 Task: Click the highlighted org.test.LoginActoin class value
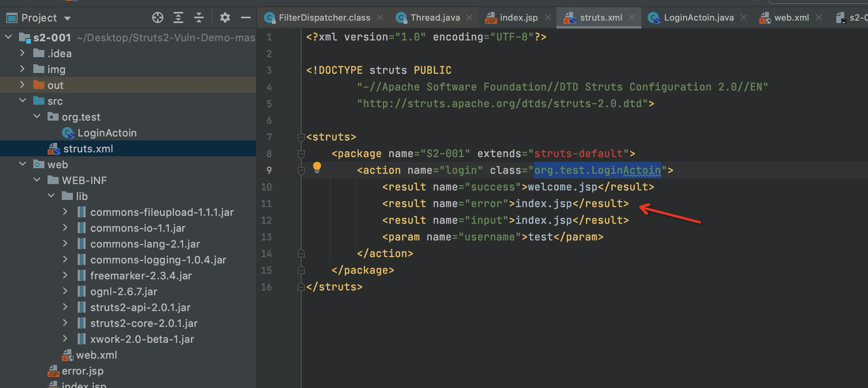pos(597,170)
